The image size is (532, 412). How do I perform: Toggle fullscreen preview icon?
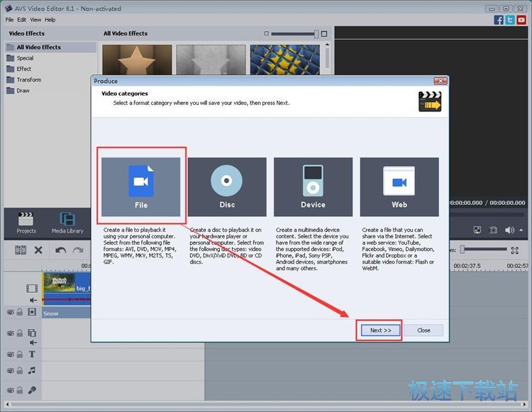tap(477, 230)
